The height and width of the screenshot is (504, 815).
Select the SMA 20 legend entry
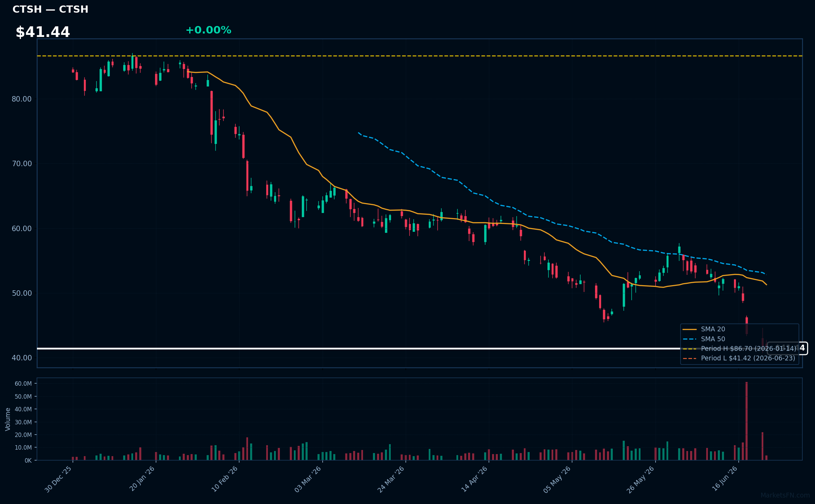704,329
